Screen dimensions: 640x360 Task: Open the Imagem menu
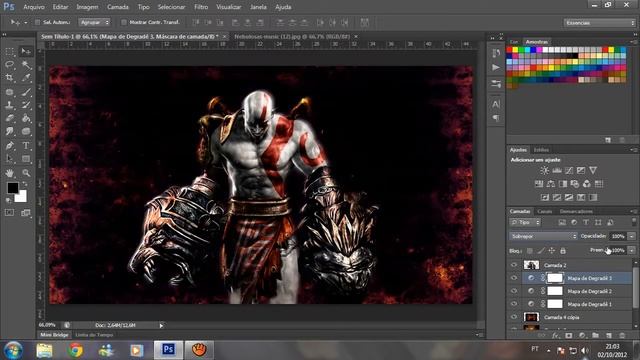click(x=87, y=7)
